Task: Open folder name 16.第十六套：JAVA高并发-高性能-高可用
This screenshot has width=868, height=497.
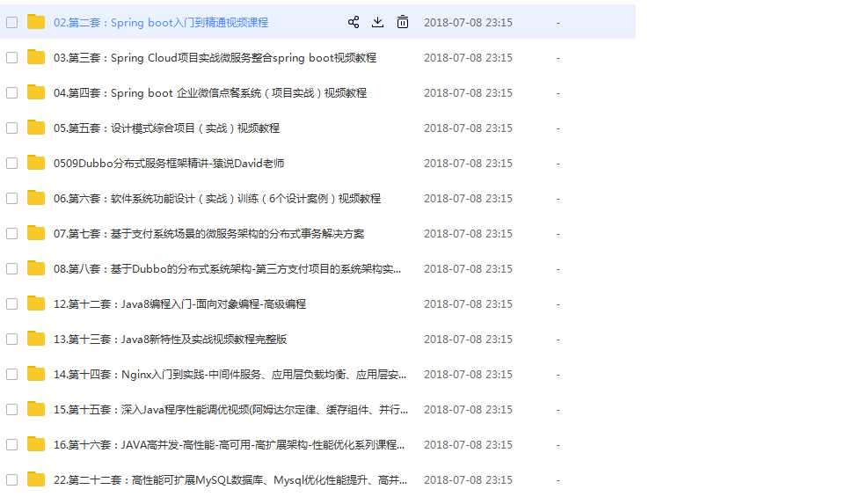Action: (229, 444)
